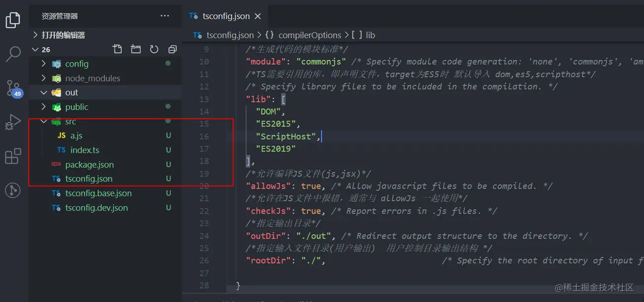Click the New File icon in explorer

pyautogui.click(x=117, y=49)
